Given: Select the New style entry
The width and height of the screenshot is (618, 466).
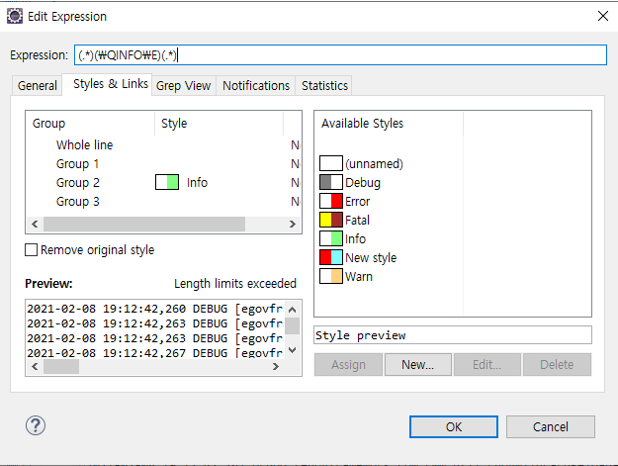Looking at the screenshot, I should tap(370, 258).
